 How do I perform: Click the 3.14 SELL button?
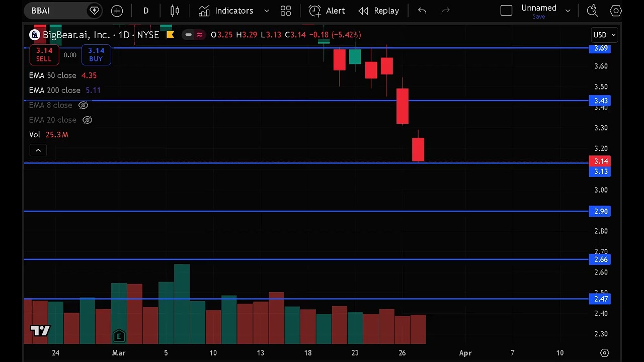(x=44, y=54)
